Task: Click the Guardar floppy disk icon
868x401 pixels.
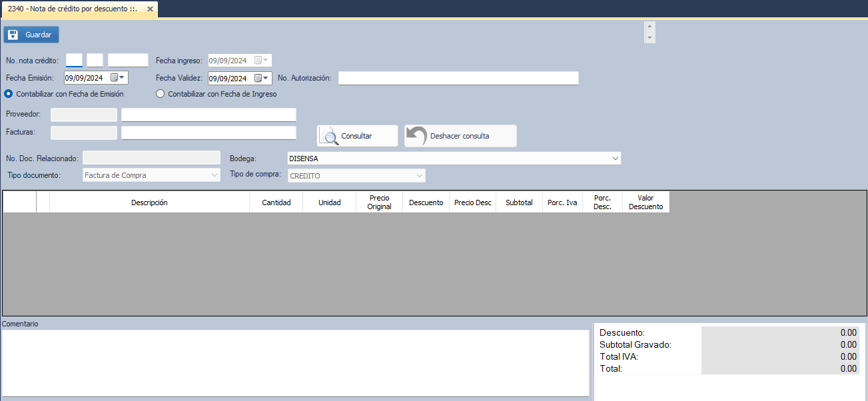Action: (13, 35)
